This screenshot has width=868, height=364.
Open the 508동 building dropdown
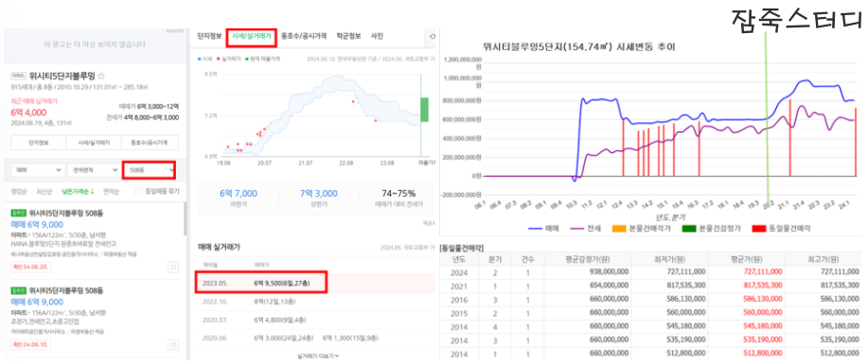point(150,170)
